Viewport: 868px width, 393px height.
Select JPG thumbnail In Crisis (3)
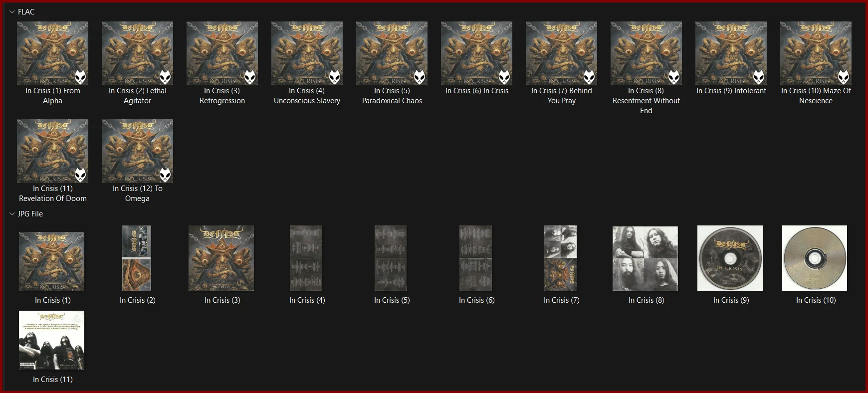tap(221, 258)
